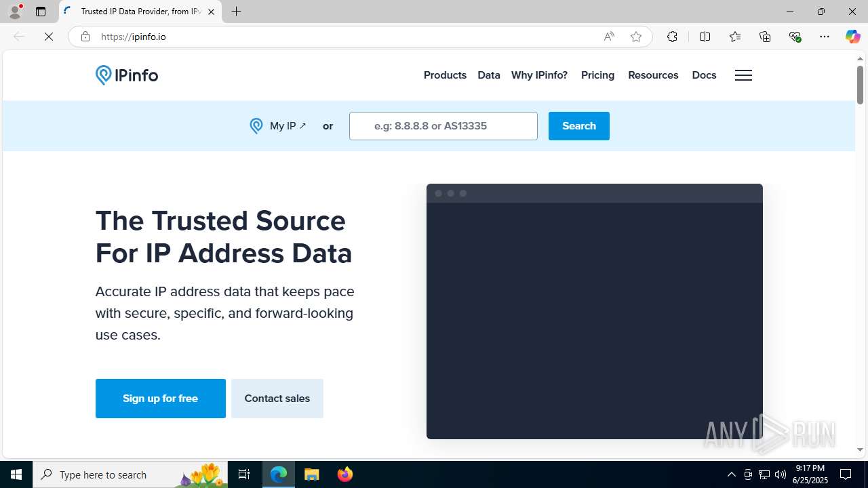This screenshot has height=488, width=868.
Task: Click the Search button
Action: pyautogui.click(x=579, y=126)
